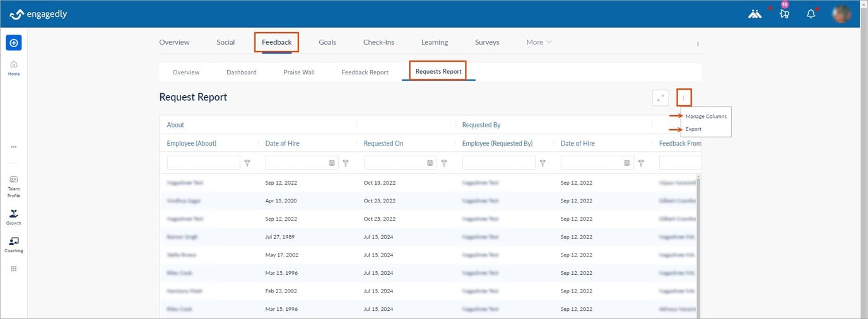
Task: Open the vertical dots menu beside top tabs
Action: point(698,44)
